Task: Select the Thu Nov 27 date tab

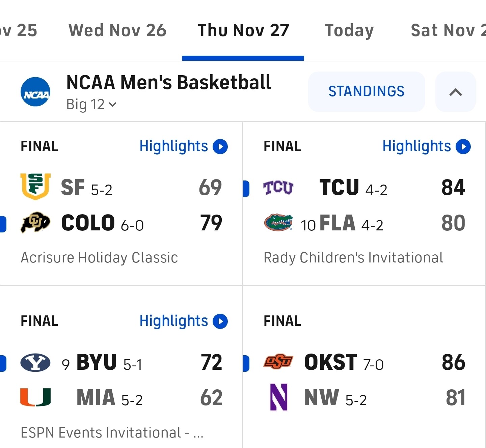Action: click(243, 30)
